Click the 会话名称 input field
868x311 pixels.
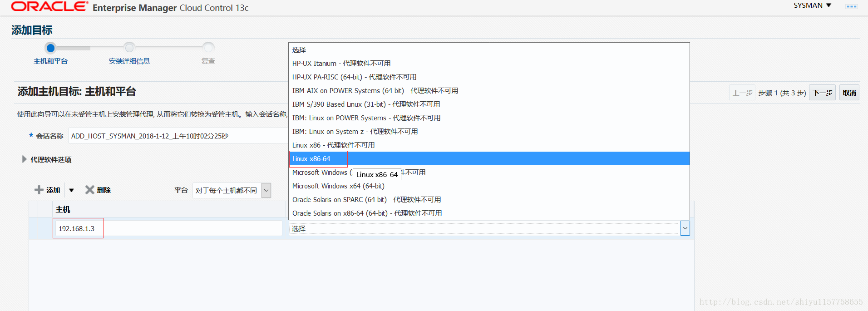(178, 136)
